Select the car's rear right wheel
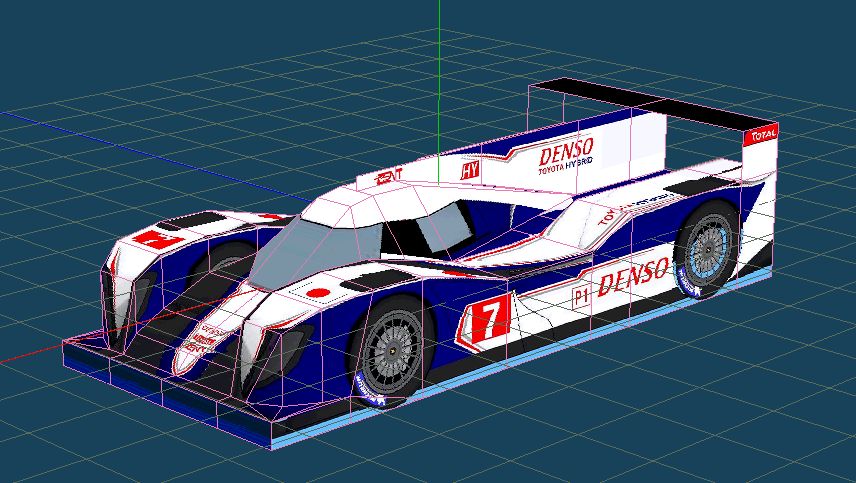856x483 pixels. 708,250
